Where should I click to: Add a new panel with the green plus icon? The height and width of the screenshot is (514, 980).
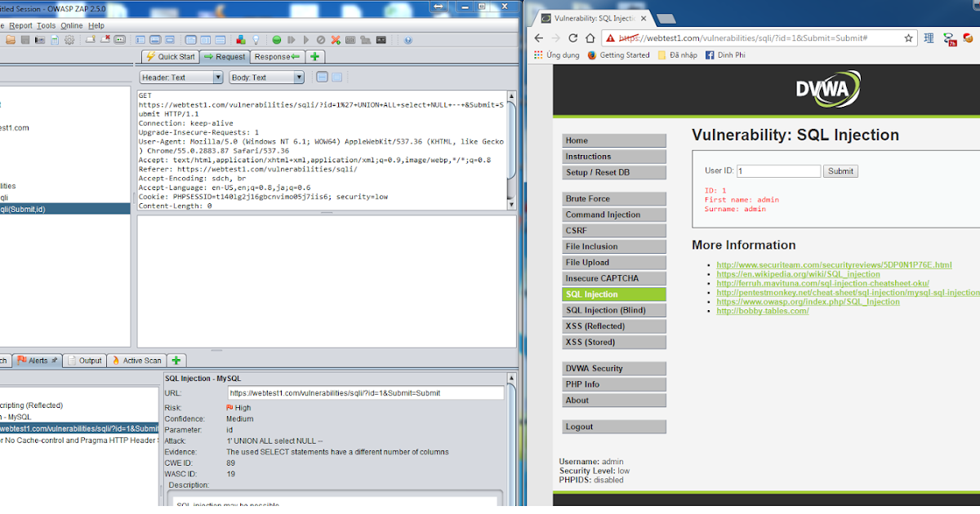pos(314,56)
